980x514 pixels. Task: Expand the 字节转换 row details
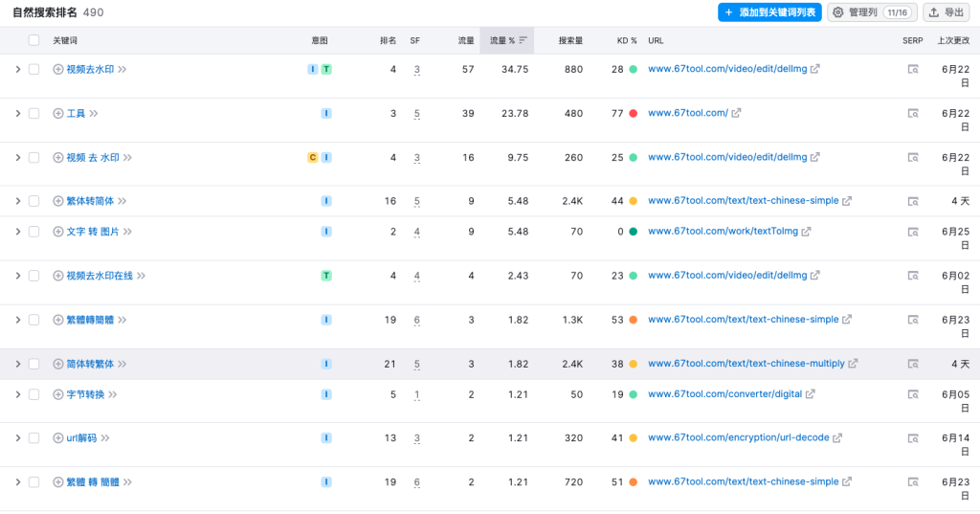(18, 394)
